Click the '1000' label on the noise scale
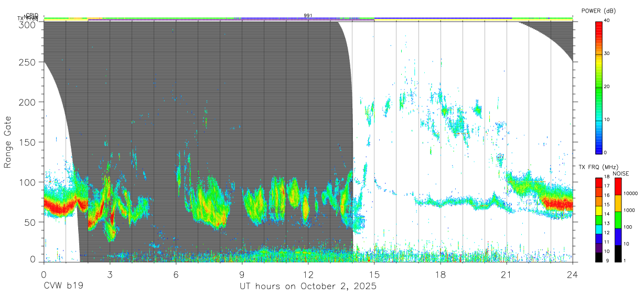Screen dimensions: 644x297 click(x=629, y=210)
